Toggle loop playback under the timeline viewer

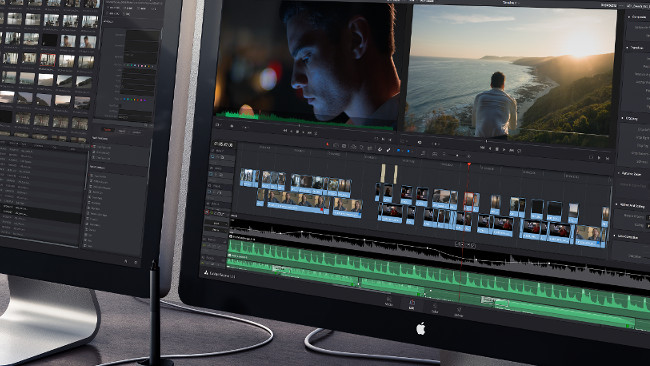[519, 151]
